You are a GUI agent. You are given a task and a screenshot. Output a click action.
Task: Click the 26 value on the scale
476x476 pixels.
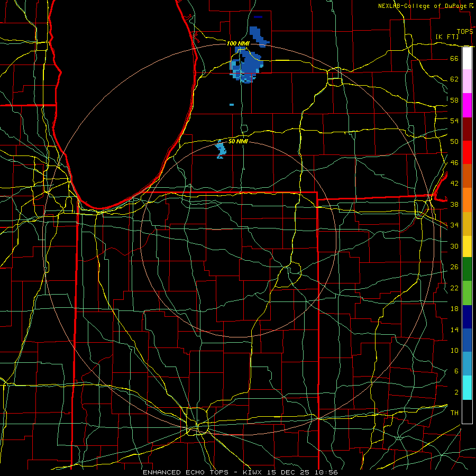(x=454, y=267)
